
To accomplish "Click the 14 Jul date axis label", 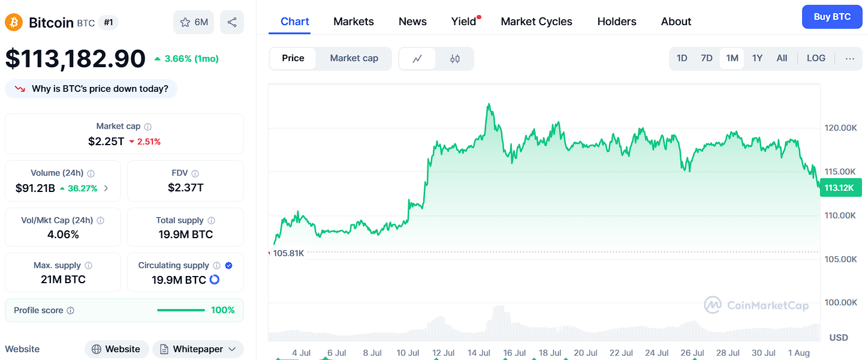I will pos(479,353).
